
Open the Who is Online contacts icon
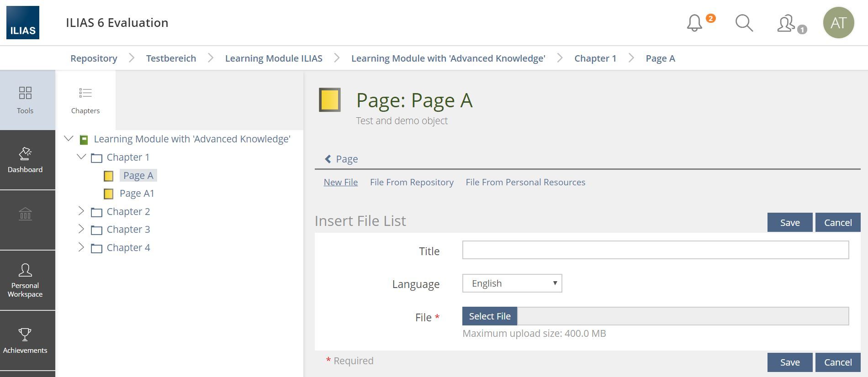coord(787,24)
